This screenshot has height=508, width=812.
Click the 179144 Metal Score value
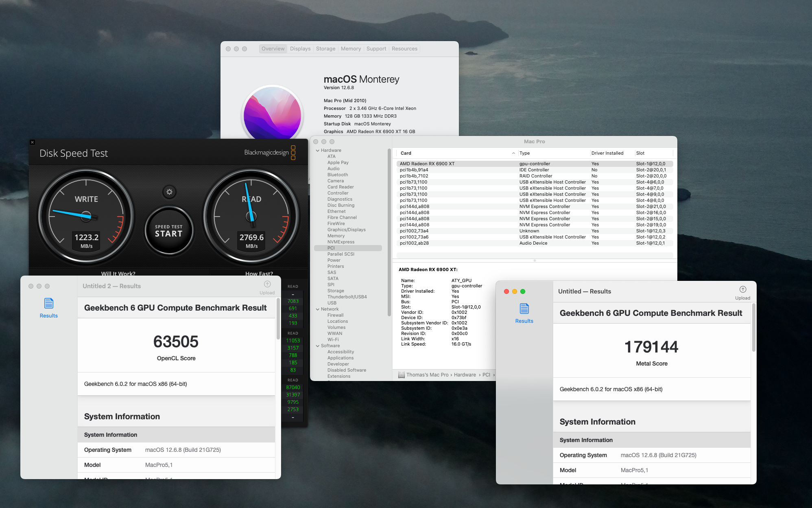[651, 347]
